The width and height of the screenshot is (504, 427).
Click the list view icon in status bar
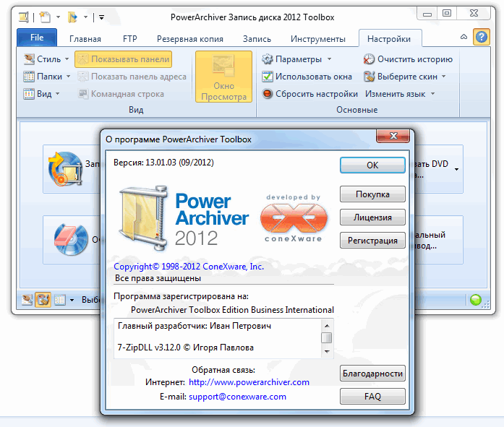(60, 300)
